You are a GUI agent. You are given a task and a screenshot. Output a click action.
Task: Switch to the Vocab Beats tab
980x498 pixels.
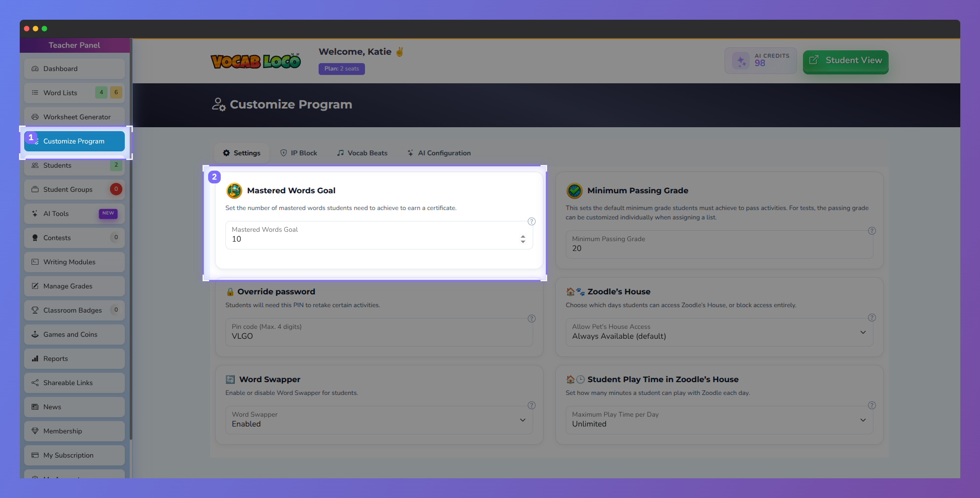tap(363, 153)
